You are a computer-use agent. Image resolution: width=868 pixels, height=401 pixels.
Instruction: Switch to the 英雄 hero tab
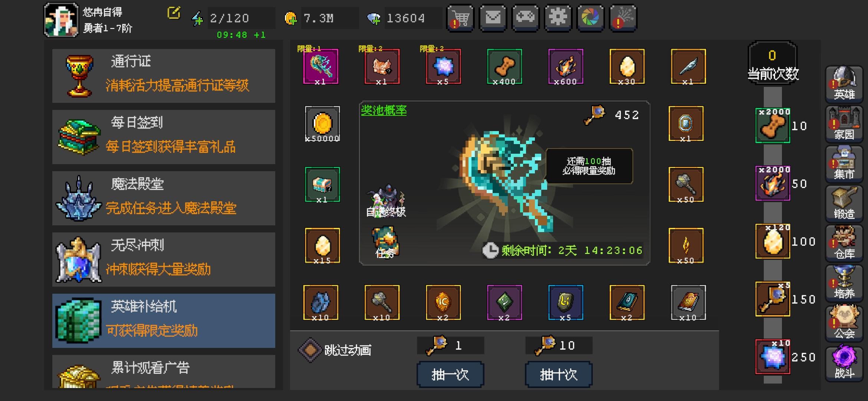pyautogui.click(x=844, y=84)
